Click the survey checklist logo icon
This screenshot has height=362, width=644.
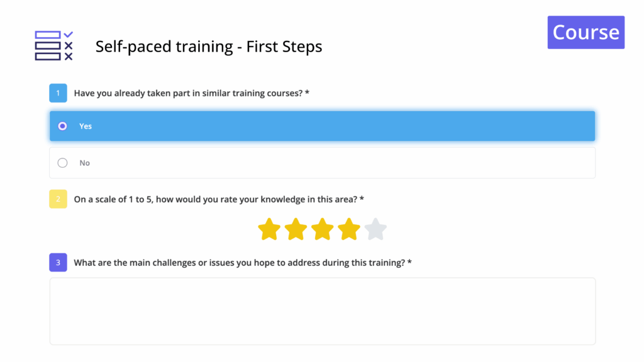coord(53,46)
